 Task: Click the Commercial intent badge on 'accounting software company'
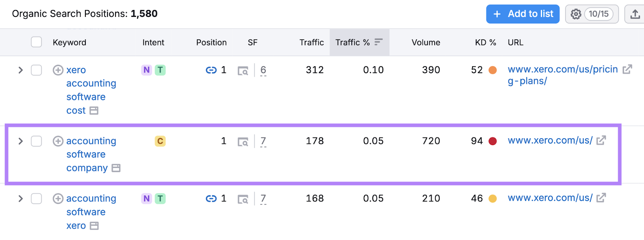[161, 141]
